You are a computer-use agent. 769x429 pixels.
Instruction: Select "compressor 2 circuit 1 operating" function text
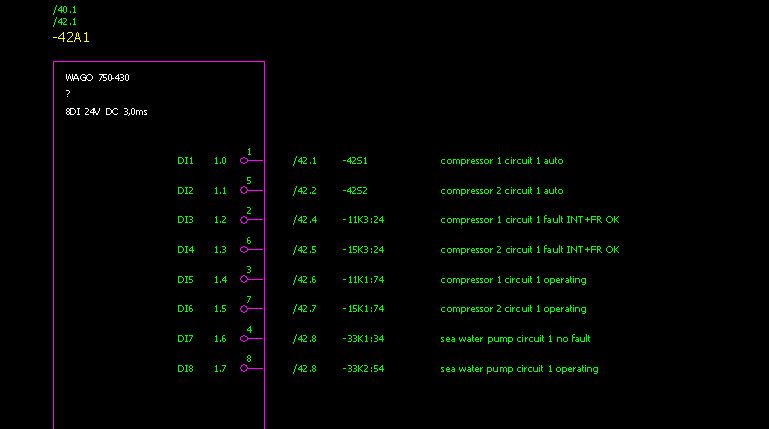tap(513, 309)
